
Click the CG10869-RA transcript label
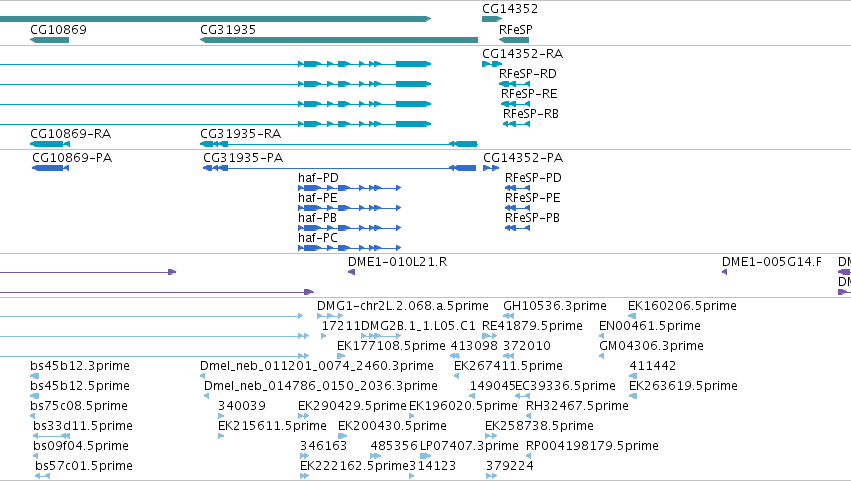pos(71,134)
